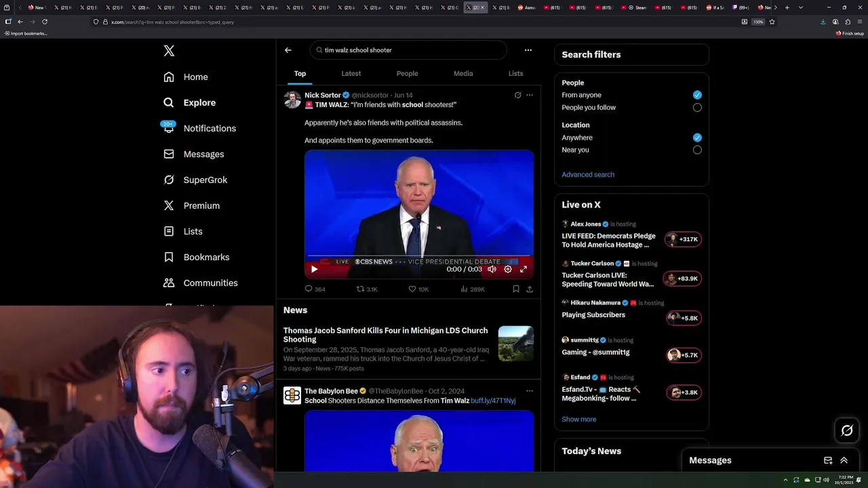Viewport: 868px width, 488px height.
Task: Join Esfand live +3.8K
Action: (683, 392)
